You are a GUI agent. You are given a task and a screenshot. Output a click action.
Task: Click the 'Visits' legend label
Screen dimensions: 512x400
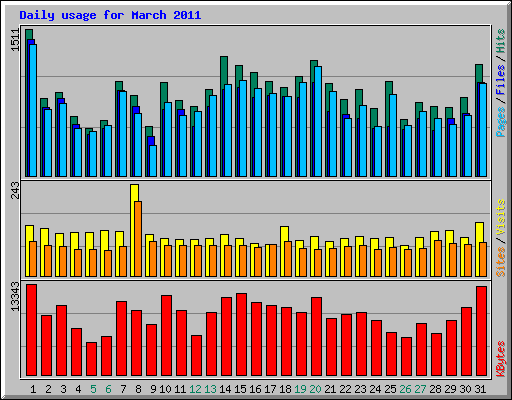coord(501,218)
